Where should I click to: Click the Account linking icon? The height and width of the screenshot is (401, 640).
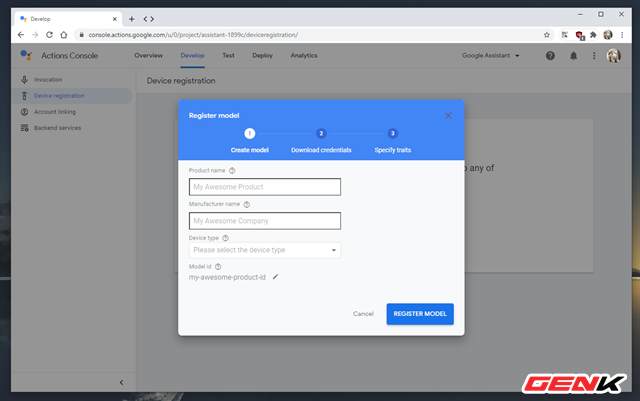click(24, 112)
